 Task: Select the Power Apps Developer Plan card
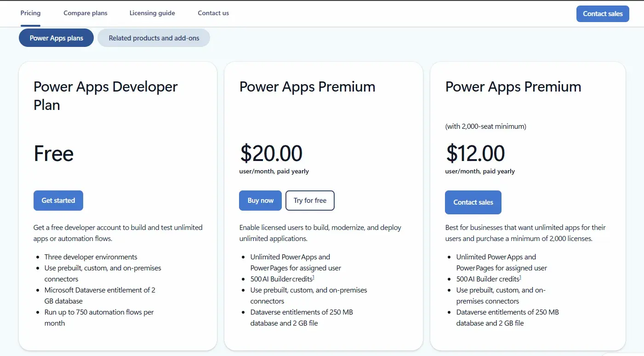[x=118, y=206]
